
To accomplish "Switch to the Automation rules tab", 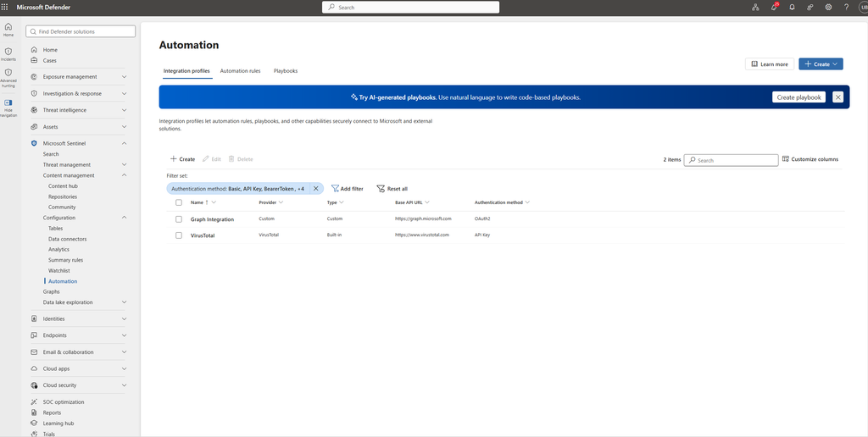I will (x=240, y=71).
